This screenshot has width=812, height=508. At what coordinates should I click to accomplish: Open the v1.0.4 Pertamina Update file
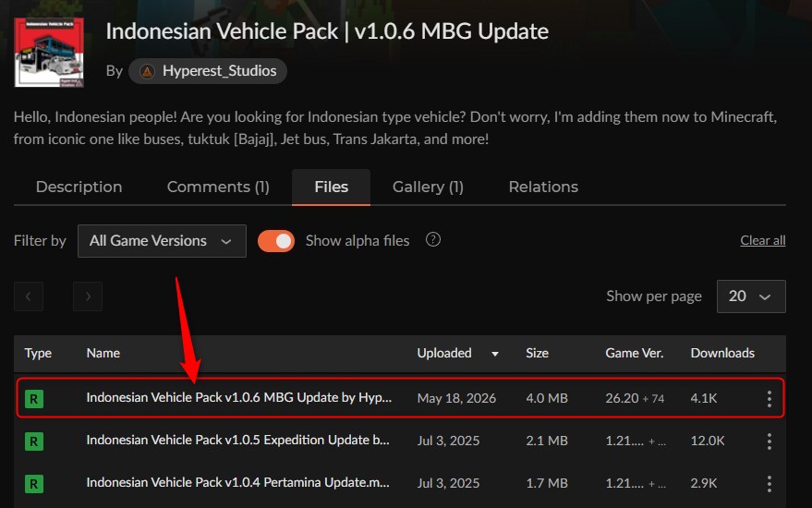point(237,483)
